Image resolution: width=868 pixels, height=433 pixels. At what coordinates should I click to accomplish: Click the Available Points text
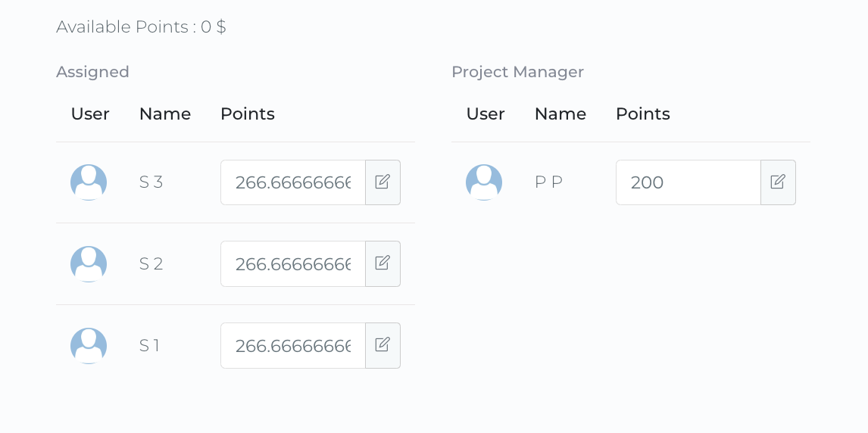141,27
